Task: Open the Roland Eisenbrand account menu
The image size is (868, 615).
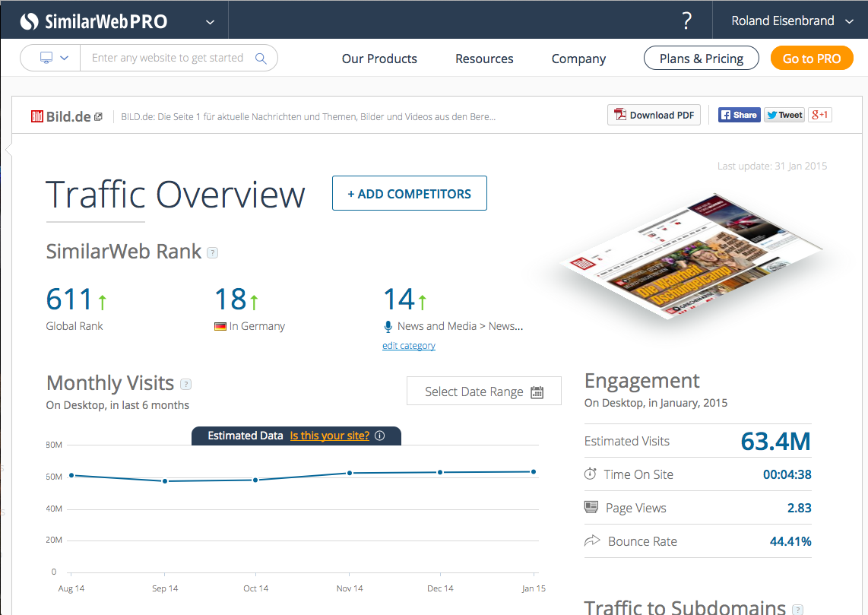Action: click(x=791, y=21)
